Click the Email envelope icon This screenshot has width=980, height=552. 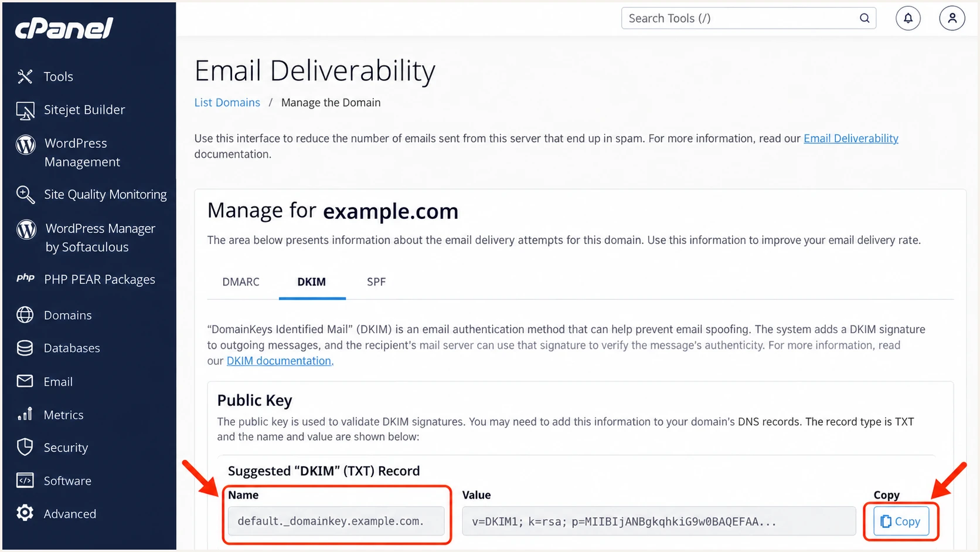point(25,381)
